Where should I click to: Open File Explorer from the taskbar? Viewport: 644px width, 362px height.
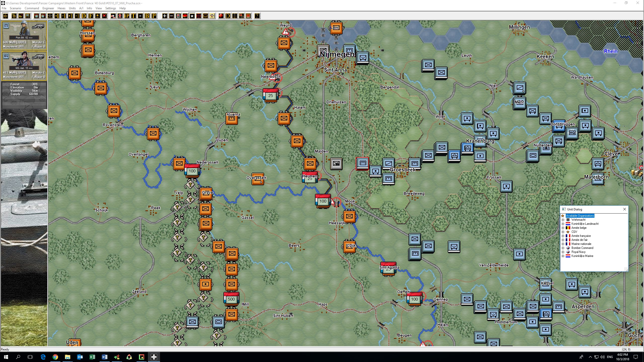pos(68,357)
